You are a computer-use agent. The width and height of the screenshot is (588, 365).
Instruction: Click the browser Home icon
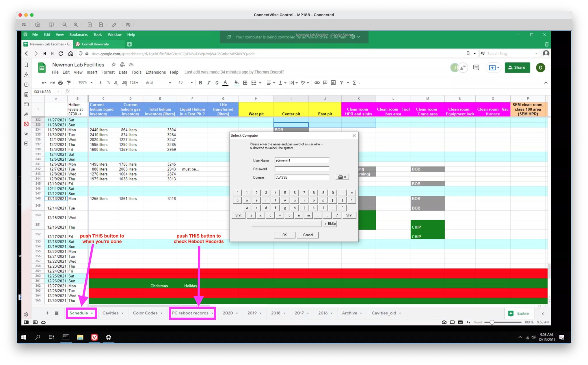point(70,54)
